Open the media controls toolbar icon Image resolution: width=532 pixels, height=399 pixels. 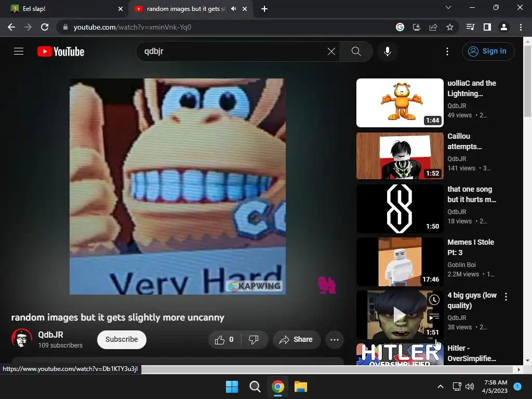pyautogui.click(x=471, y=27)
